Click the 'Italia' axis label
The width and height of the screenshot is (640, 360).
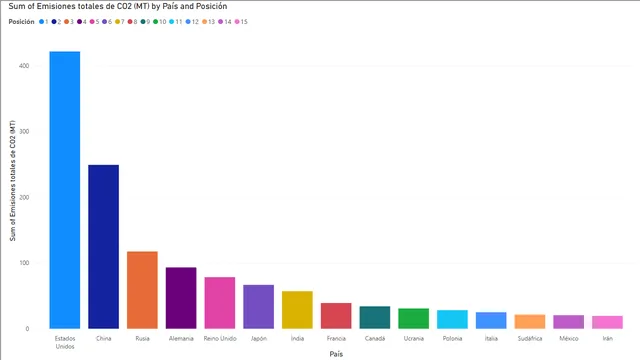[491, 338]
